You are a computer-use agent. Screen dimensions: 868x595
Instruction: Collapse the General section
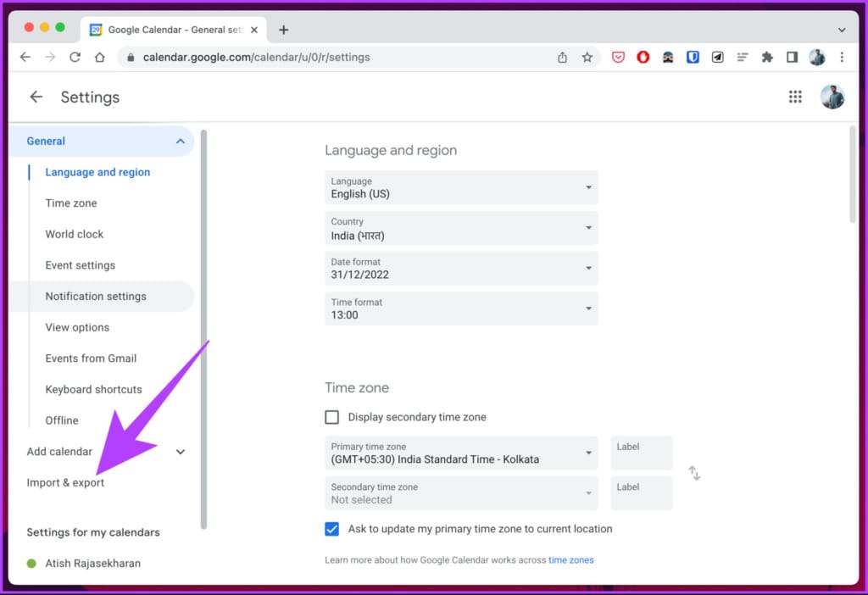tap(181, 142)
